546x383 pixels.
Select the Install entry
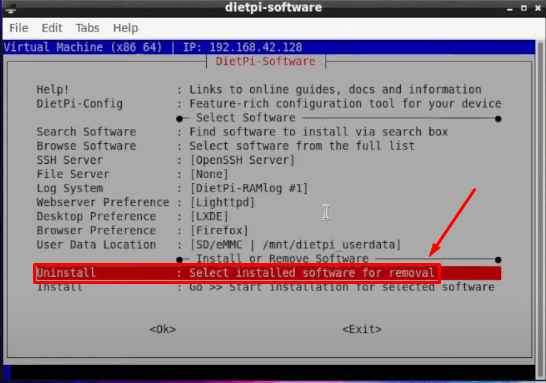pyautogui.click(x=269, y=287)
